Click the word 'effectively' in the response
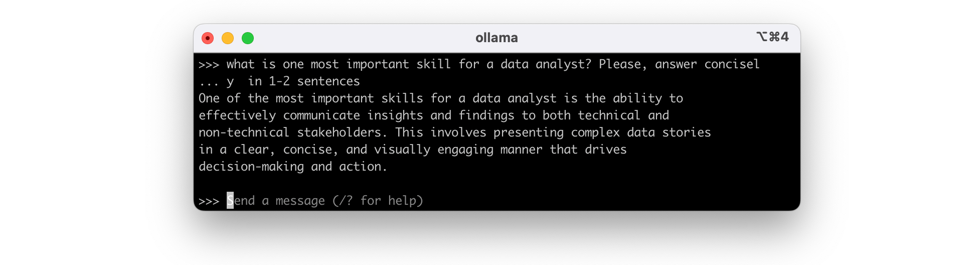This screenshot has height=265, width=980. [237, 115]
